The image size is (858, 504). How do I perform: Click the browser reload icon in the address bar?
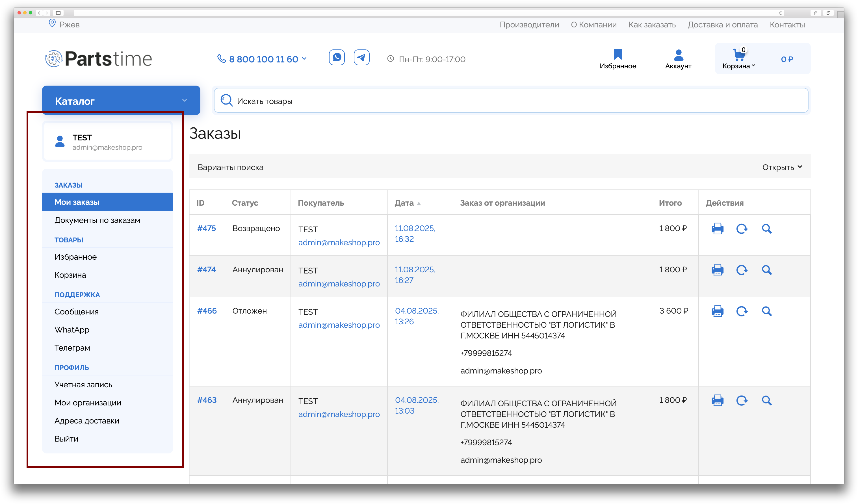(x=780, y=13)
